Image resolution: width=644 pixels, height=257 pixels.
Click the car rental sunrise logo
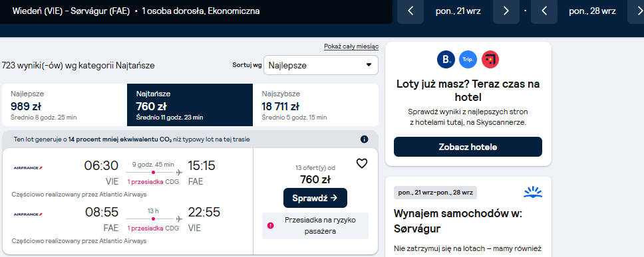click(x=533, y=192)
